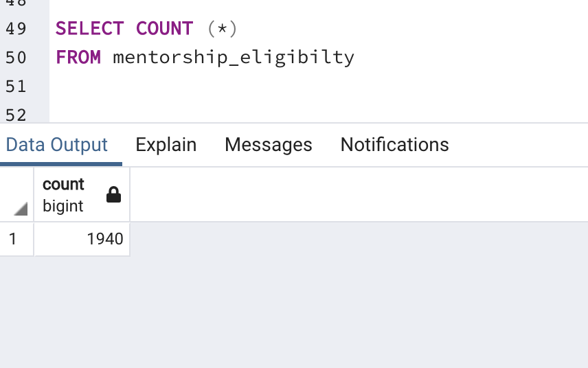588x368 pixels.
Task: Click the COUNT keyword in query
Action: 164,29
